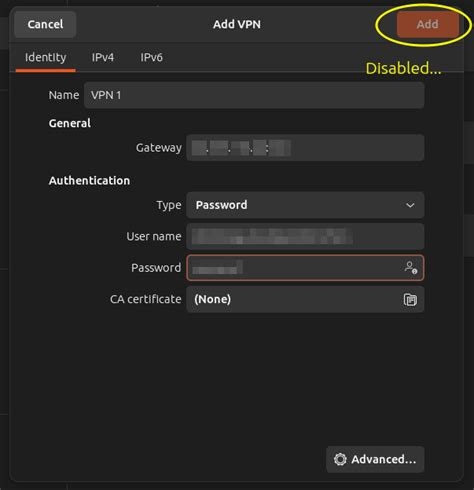Open the IPv6 tab
474x490 pixels.
tap(151, 58)
